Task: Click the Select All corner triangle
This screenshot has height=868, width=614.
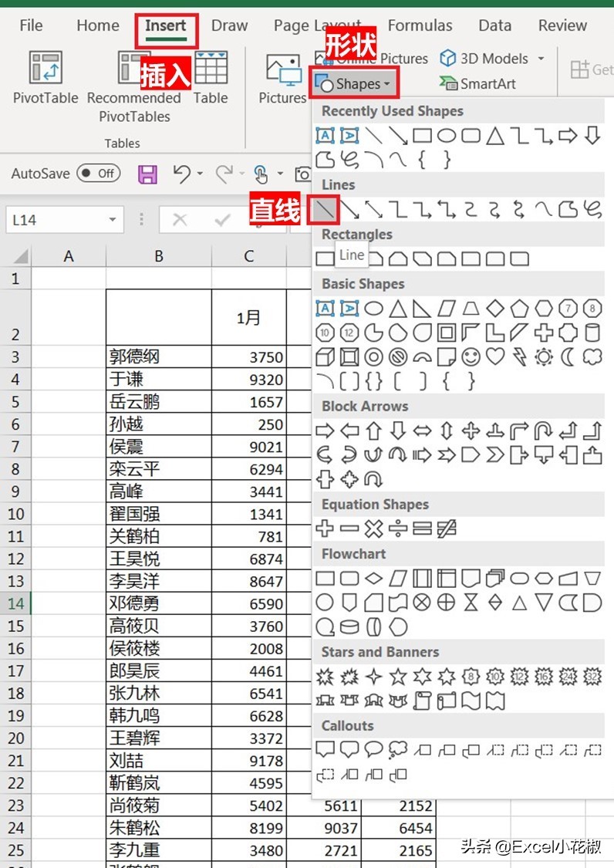Action: [x=20, y=256]
